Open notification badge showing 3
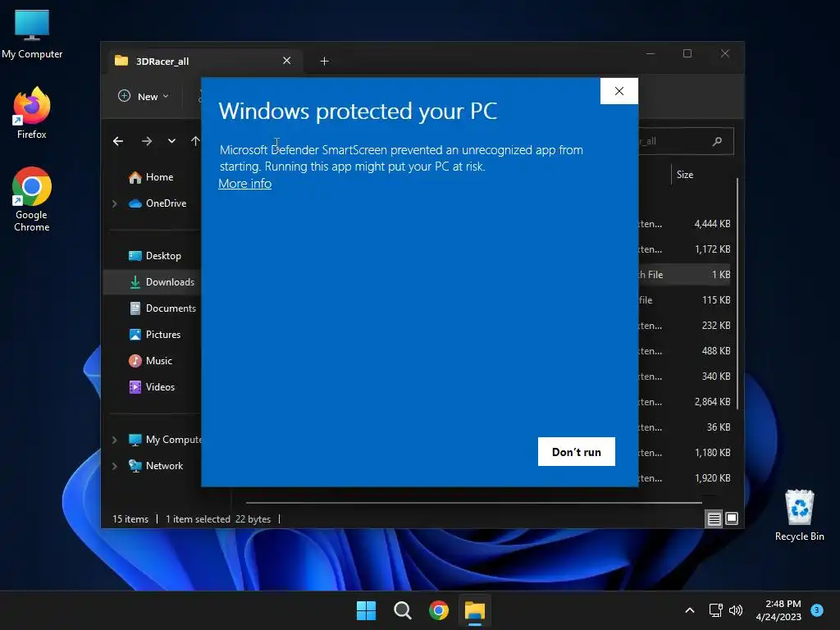 (x=817, y=609)
